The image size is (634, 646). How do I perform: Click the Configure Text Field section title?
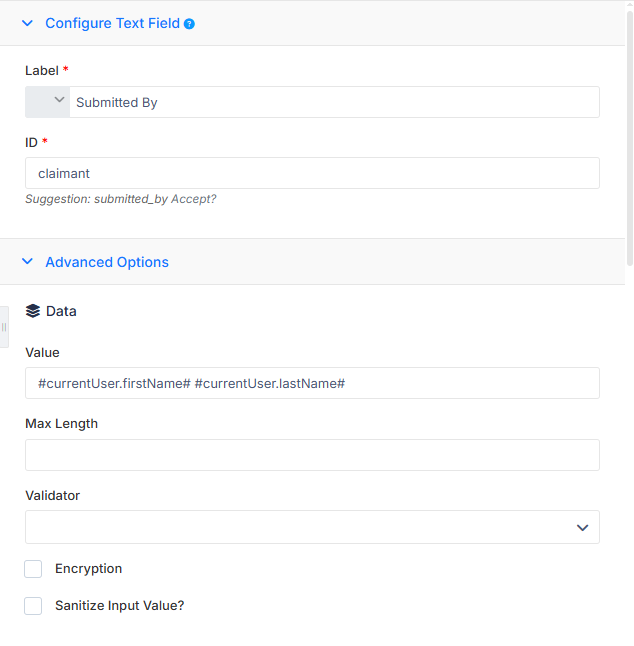point(112,23)
